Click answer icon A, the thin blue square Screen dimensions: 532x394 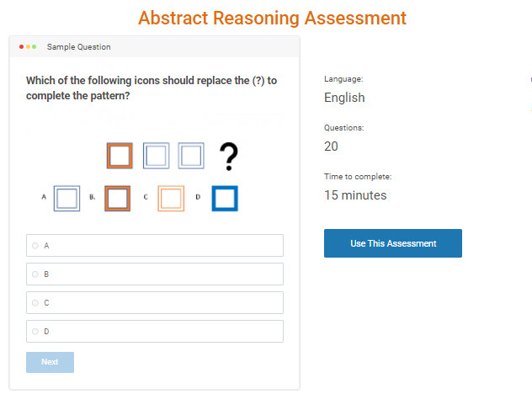pyautogui.click(x=66, y=198)
